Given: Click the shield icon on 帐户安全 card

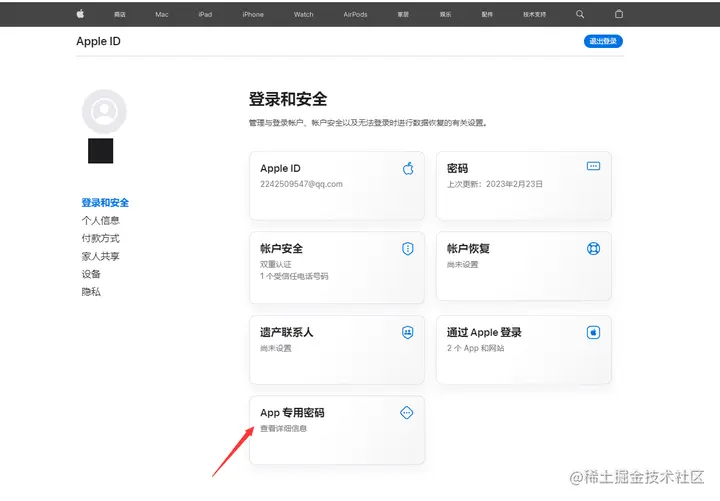Looking at the screenshot, I should pos(408,249).
